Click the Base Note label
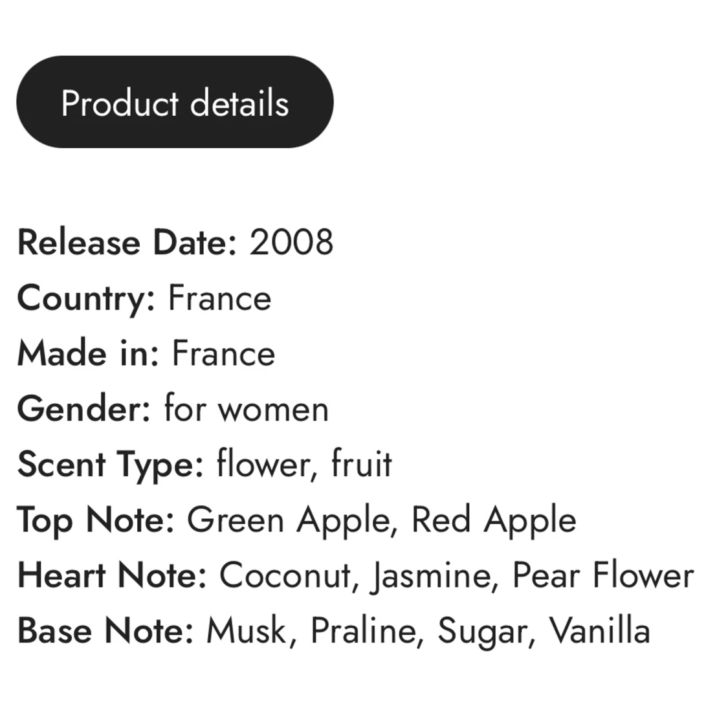The width and height of the screenshot is (728, 728). (x=105, y=631)
